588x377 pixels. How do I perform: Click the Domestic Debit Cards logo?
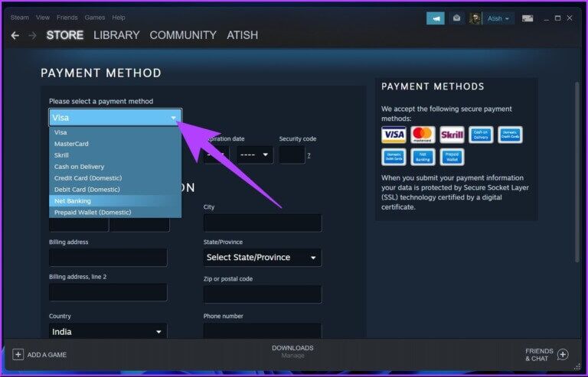click(394, 157)
